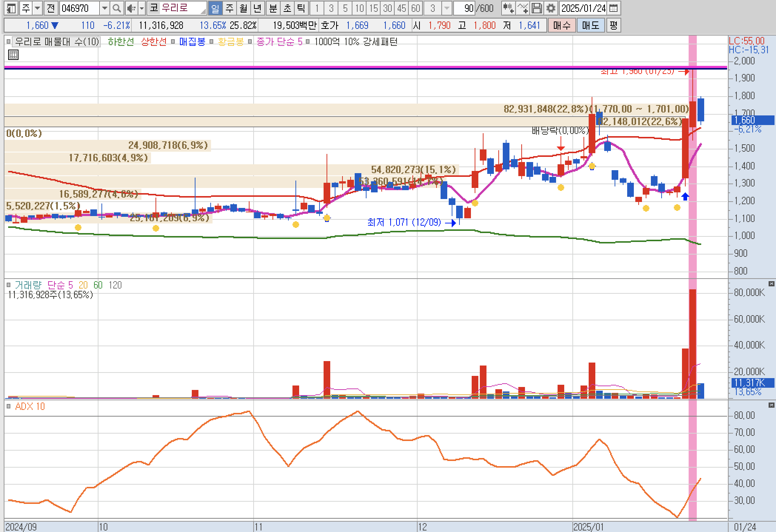This screenshot has height=532, width=776.
Task: Click the speaker sound alert icon
Action: pos(130,8)
